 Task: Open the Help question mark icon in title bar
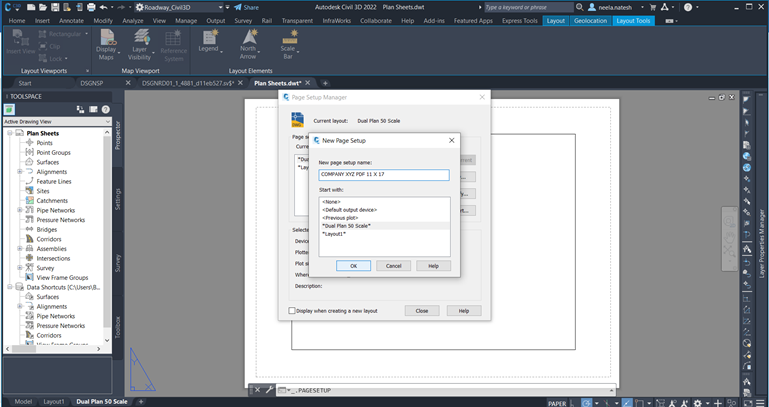pos(688,7)
